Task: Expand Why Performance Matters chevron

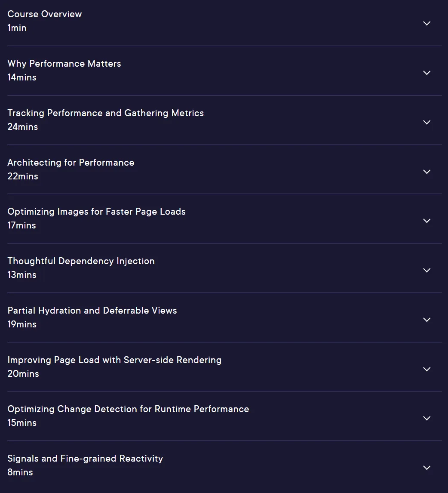Action: click(x=427, y=73)
